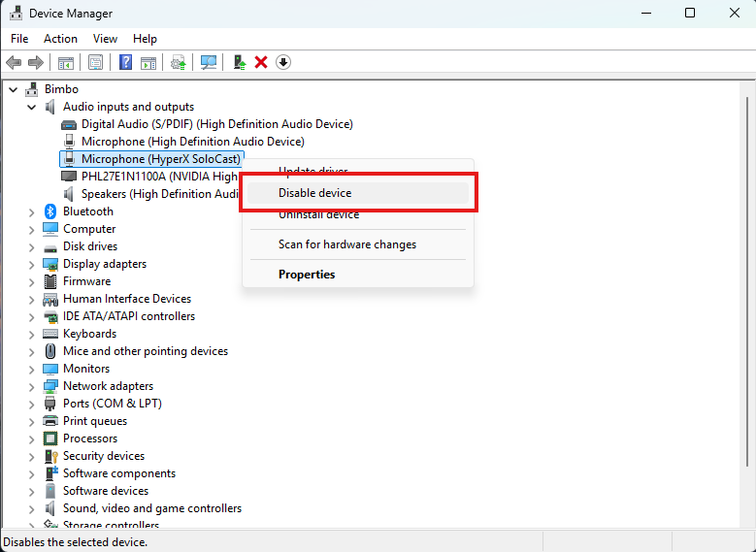The height and width of the screenshot is (552, 756).
Task: Choose Disable device from the context menu
Action: pos(314,193)
